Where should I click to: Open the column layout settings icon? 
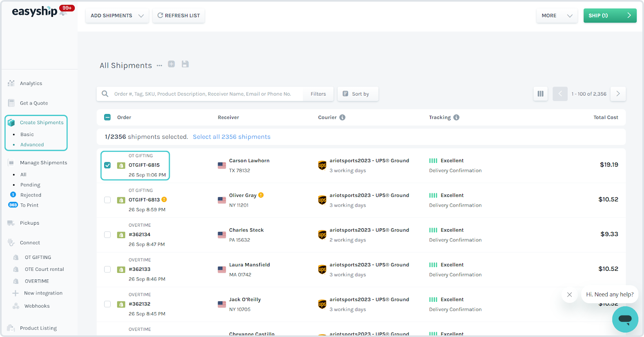pos(541,94)
